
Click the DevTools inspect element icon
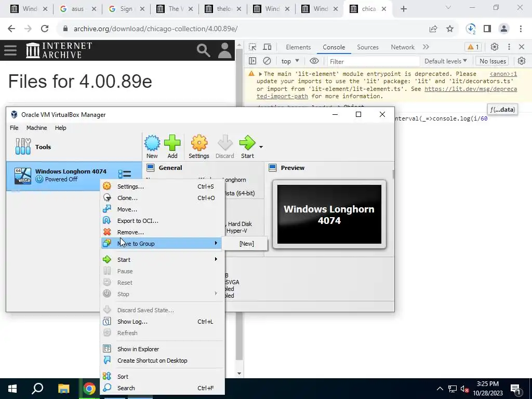(252, 47)
